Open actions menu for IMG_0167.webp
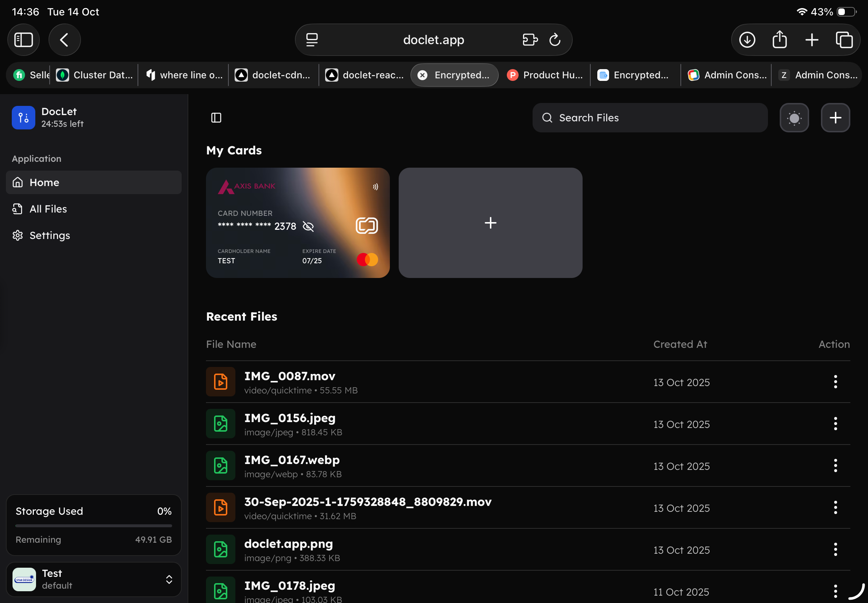The image size is (868, 603). (835, 466)
